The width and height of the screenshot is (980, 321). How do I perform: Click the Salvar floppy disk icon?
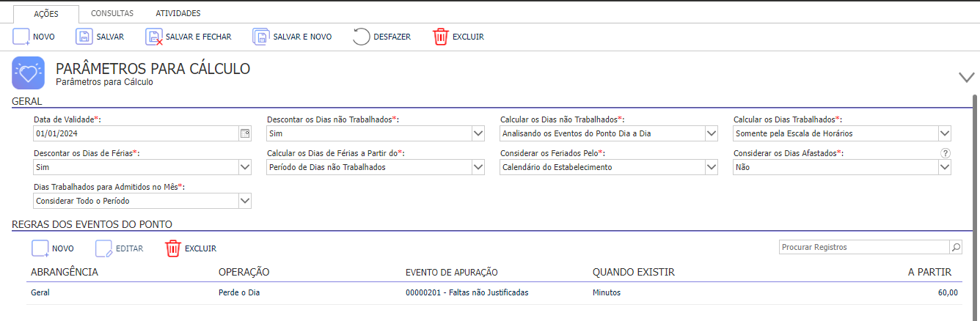pyautogui.click(x=84, y=37)
